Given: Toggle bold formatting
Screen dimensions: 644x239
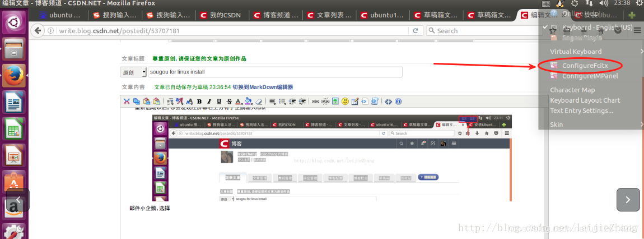Looking at the screenshot, I should coord(199,101).
